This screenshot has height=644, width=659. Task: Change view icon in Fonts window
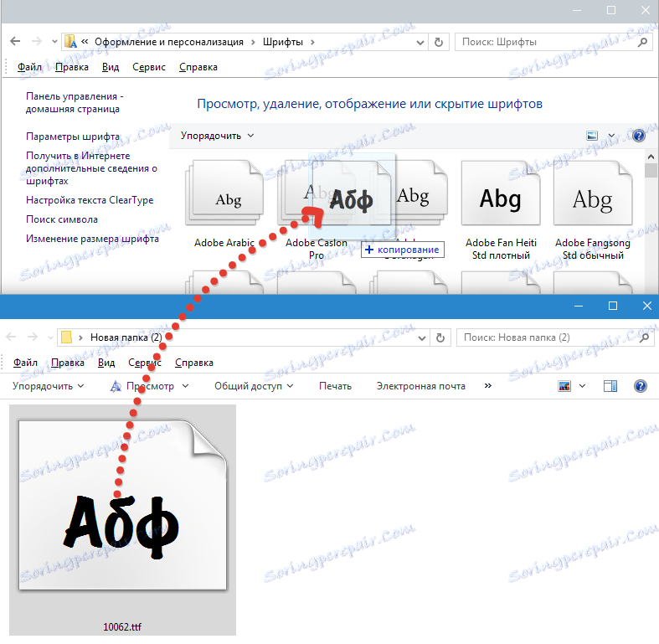pyautogui.click(x=592, y=136)
